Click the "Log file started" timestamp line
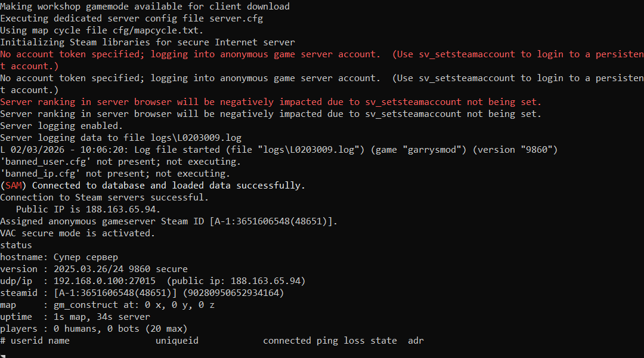Screen dimensions: 644x358 coord(278,150)
